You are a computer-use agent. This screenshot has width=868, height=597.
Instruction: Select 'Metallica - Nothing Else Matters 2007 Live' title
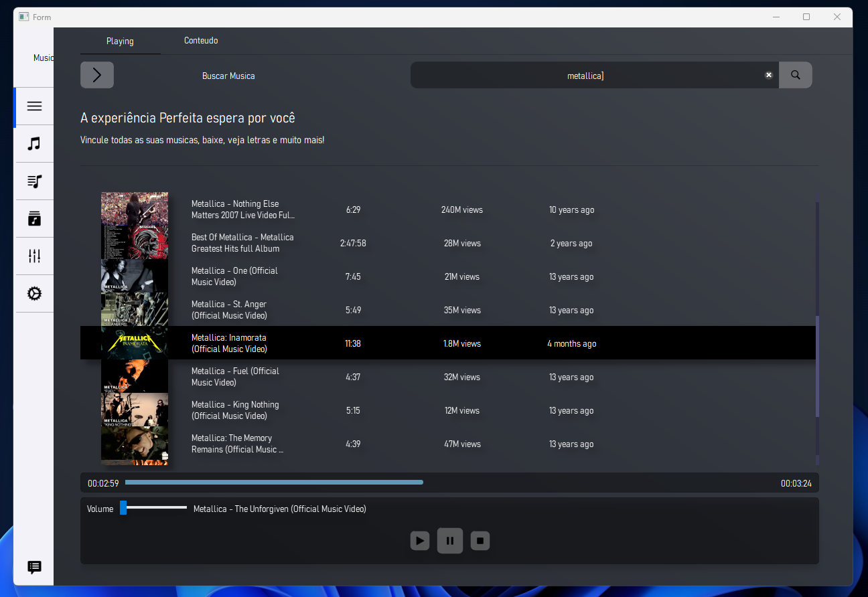(x=243, y=209)
